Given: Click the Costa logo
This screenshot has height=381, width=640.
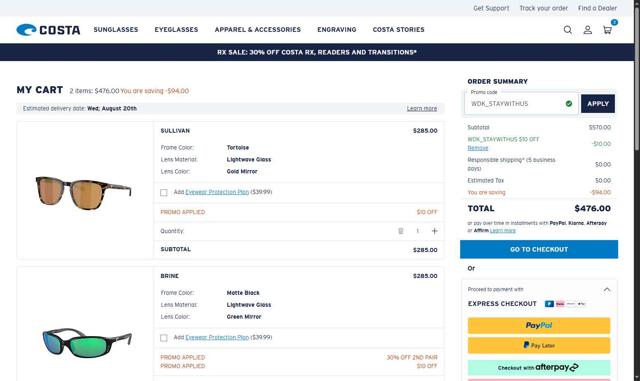Looking at the screenshot, I should [48, 30].
